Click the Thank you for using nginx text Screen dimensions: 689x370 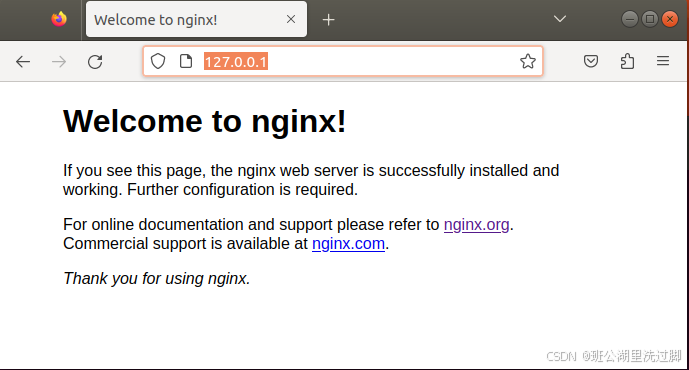click(157, 279)
